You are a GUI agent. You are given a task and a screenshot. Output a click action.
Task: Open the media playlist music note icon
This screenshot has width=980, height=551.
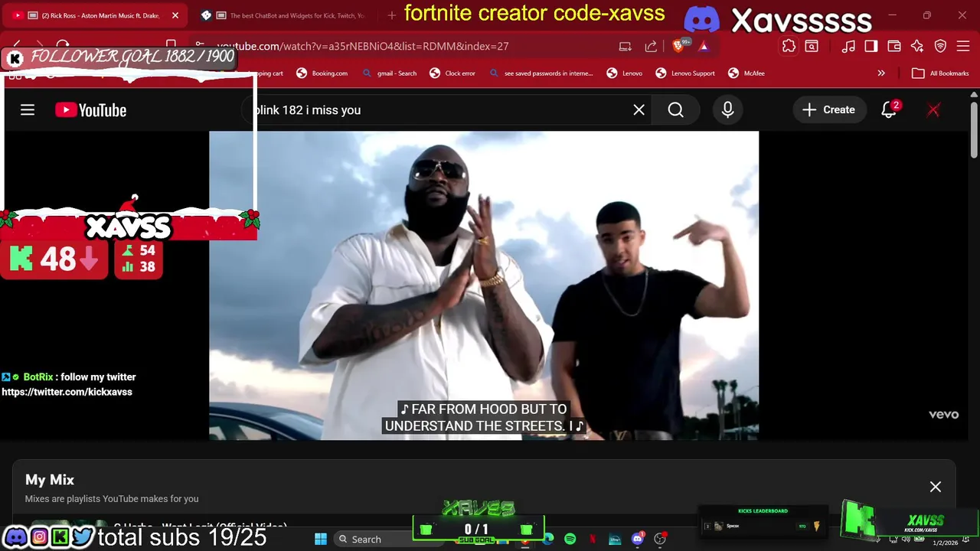click(848, 46)
